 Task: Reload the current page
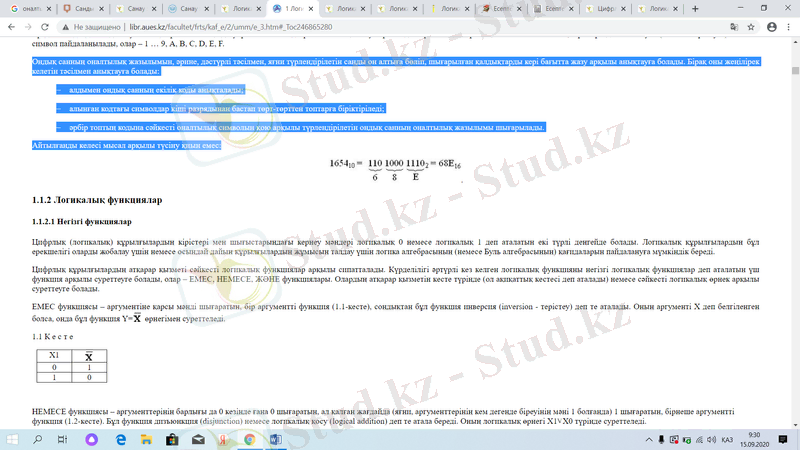tap(45, 27)
